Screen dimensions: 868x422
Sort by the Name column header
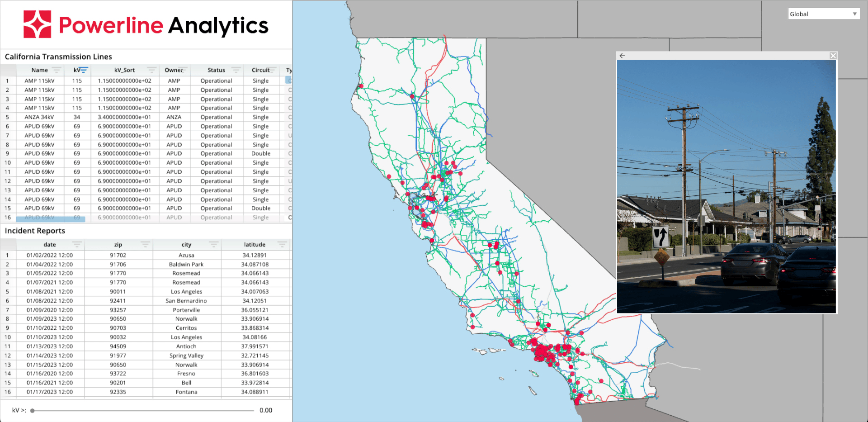pos(40,70)
